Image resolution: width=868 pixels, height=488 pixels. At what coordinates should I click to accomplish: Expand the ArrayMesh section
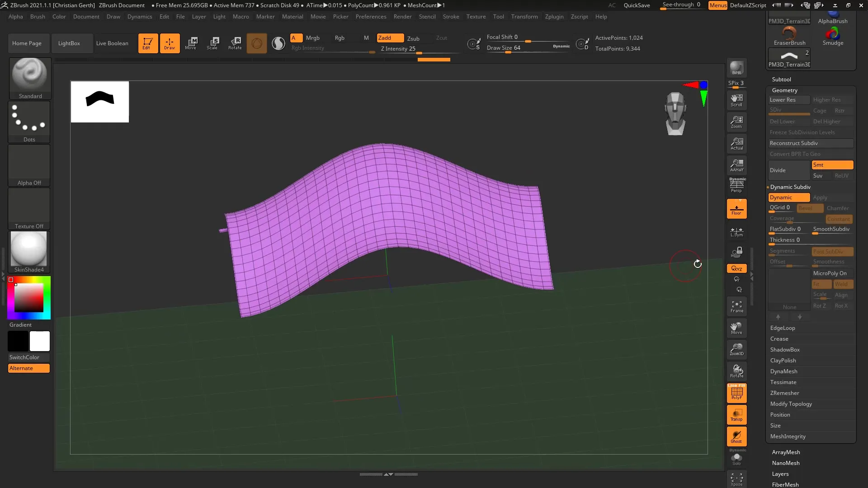[x=786, y=452]
